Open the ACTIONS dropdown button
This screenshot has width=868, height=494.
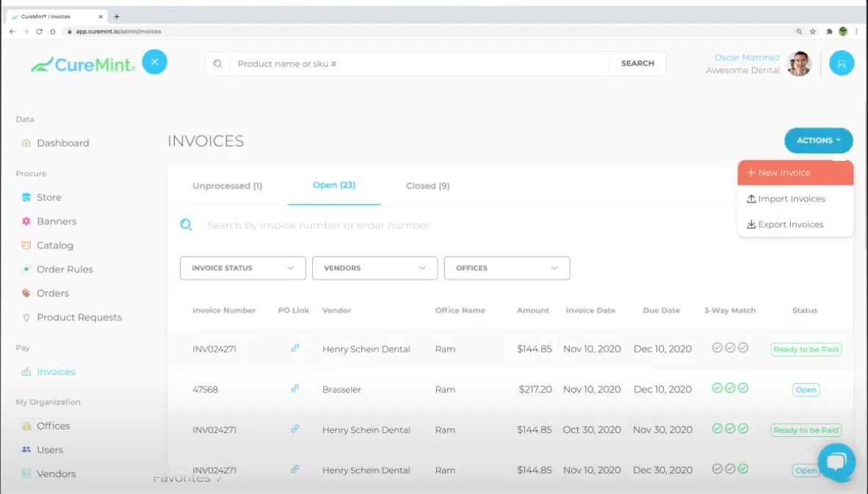(818, 140)
